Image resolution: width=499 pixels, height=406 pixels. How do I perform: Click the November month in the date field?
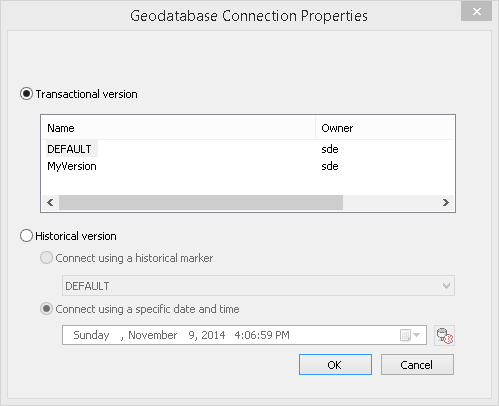point(153,335)
